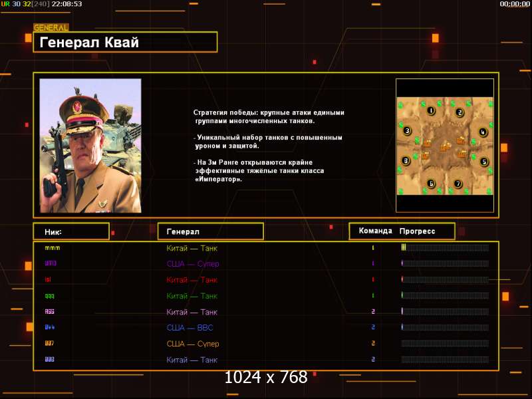Select the blue nickname beside 'США — ВВС'
This screenshot has height=399, width=532.
tap(49, 327)
